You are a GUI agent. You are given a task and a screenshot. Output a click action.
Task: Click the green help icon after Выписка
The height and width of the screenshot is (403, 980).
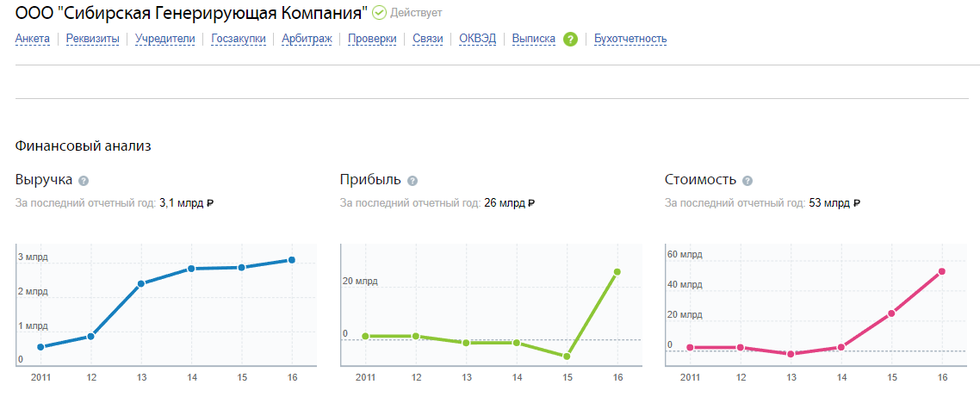570,39
